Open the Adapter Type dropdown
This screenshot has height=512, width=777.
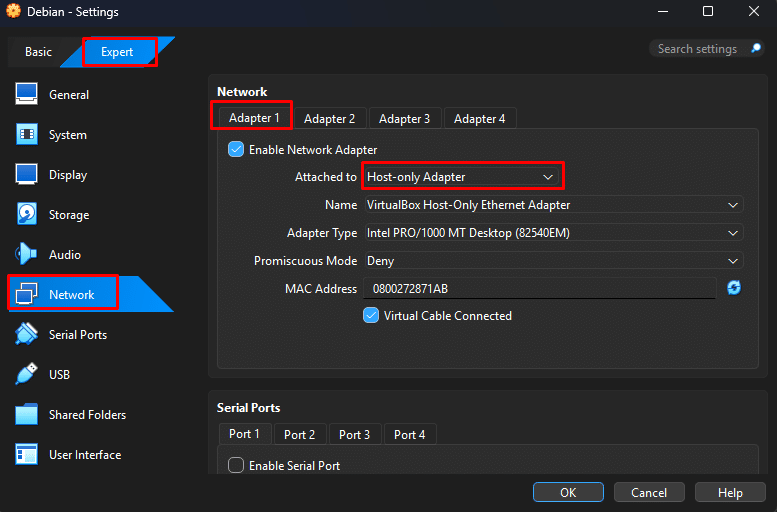coord(554,232)
